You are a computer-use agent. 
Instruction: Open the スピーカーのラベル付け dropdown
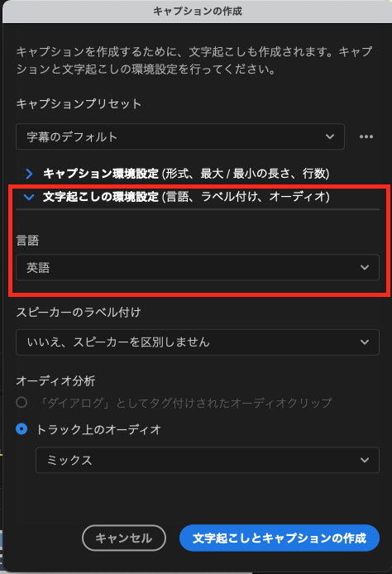coord(198,342)
